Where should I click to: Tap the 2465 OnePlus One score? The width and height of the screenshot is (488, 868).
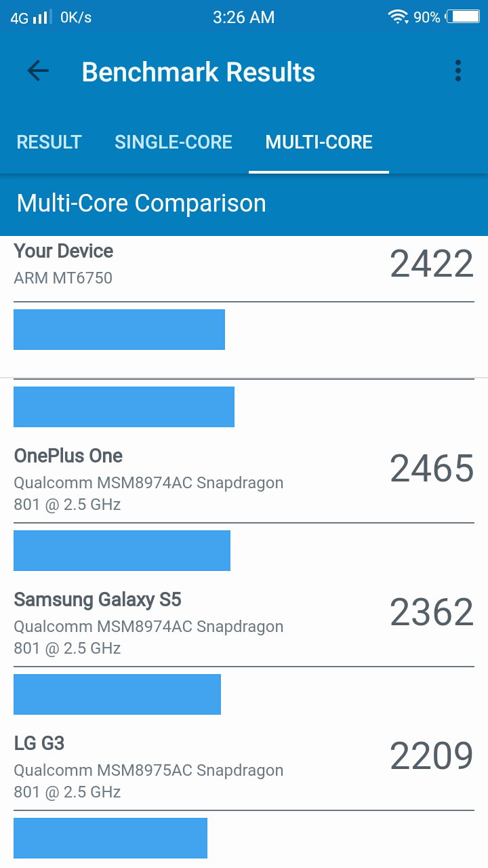(432, 469)
